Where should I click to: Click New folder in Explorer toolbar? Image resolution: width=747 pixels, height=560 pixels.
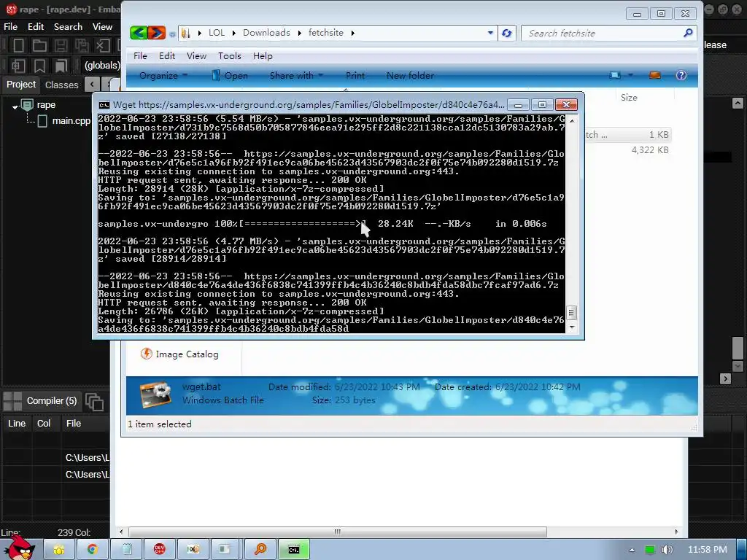[410, 75]
